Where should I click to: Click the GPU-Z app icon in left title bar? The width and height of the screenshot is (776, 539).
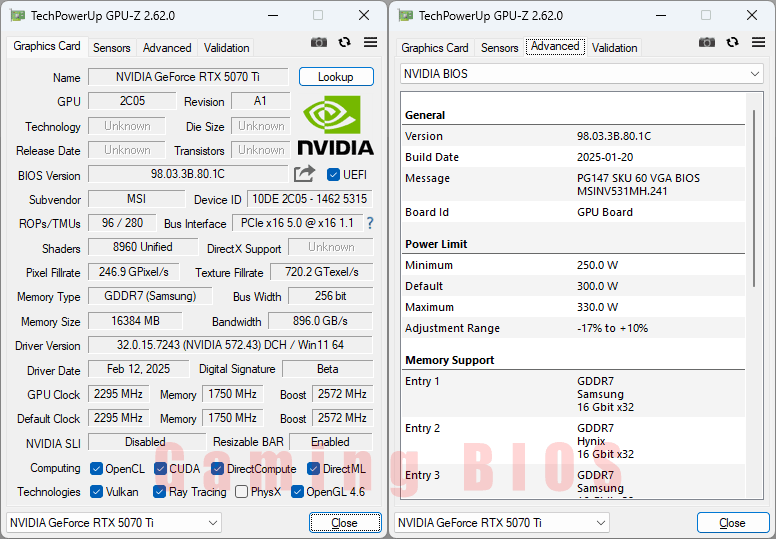(x=18, y=16)
